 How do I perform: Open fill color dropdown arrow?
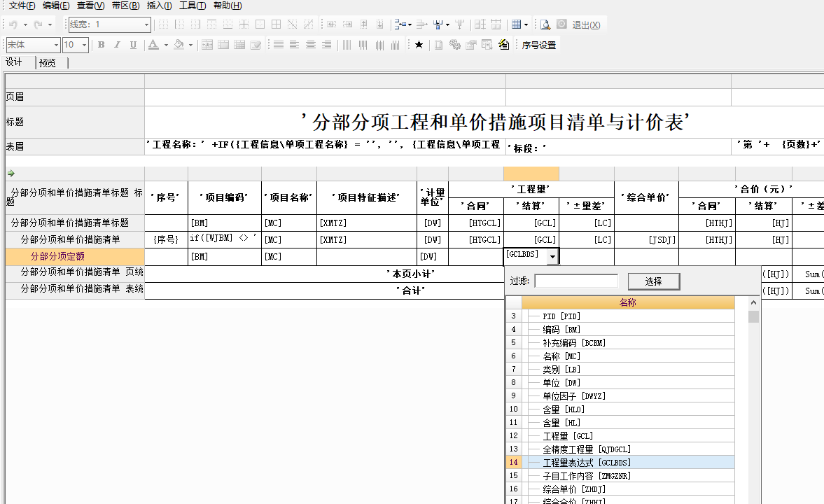tap(190, 45)
